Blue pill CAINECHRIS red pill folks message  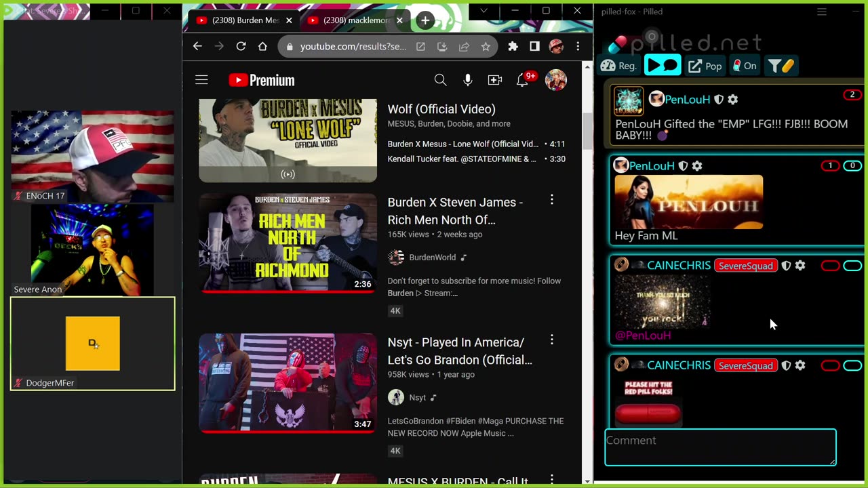point(852,365)
